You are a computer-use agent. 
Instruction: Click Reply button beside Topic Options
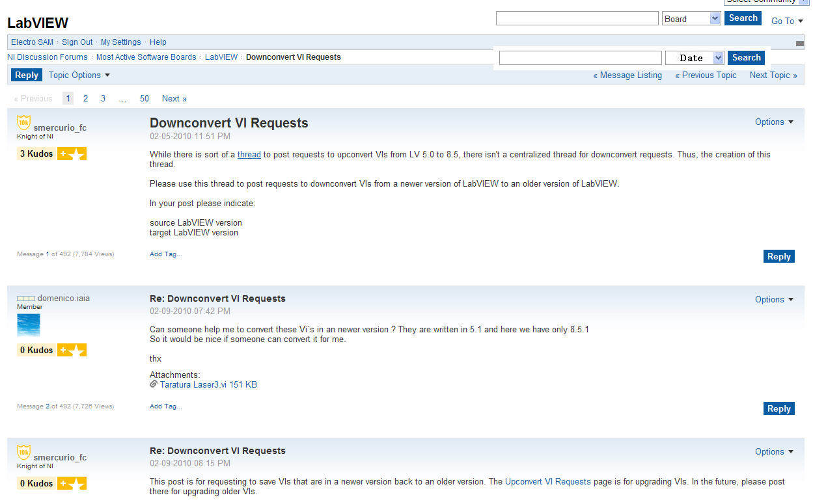tap(27, 75)
